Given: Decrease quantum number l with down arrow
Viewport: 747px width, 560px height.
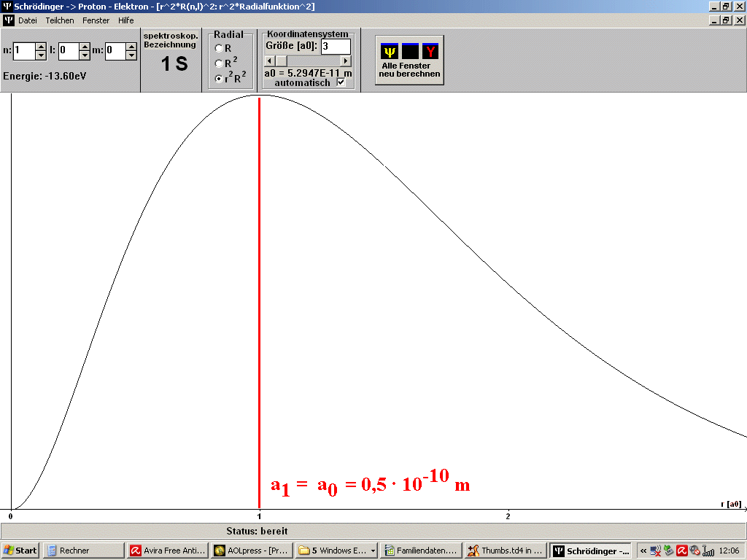Looking at the screenshot, I should 85,55.
